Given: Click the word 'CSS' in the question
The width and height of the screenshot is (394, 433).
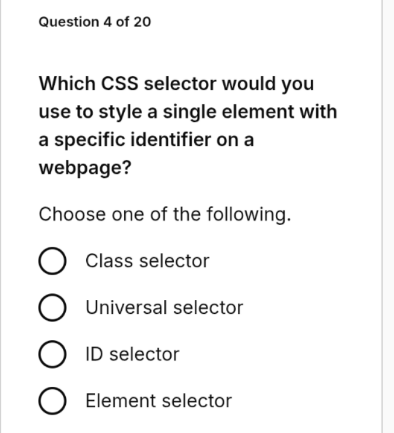Looking at the screenshot, I should pos(119,83).
